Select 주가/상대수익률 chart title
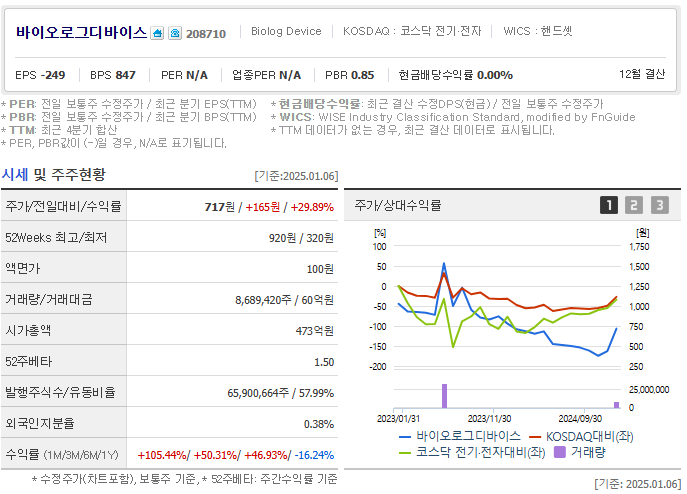 tap(397, 205)
